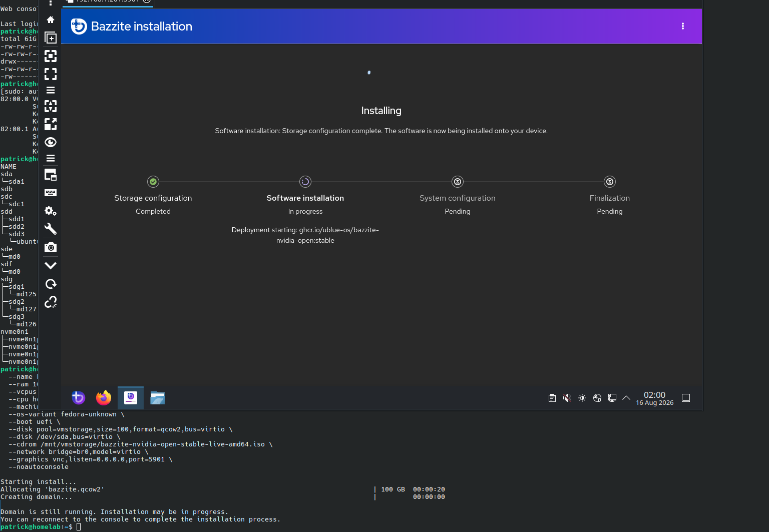The height and width of the screenshot is (532, 769).
Task: Open the clipboard tray icon
Action: tap(552, 398)
